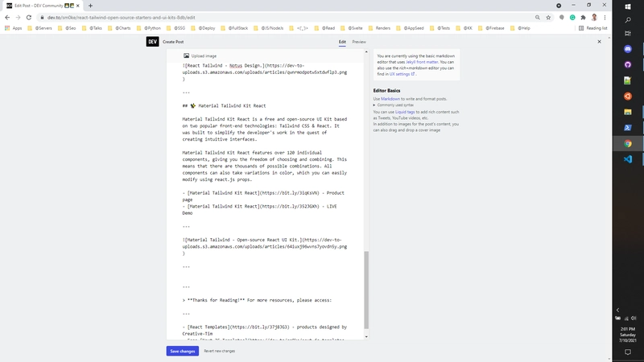Viewport: 644px width, 362px height.
Task: Open a new browser tab
Action: (x=90, y=6)
